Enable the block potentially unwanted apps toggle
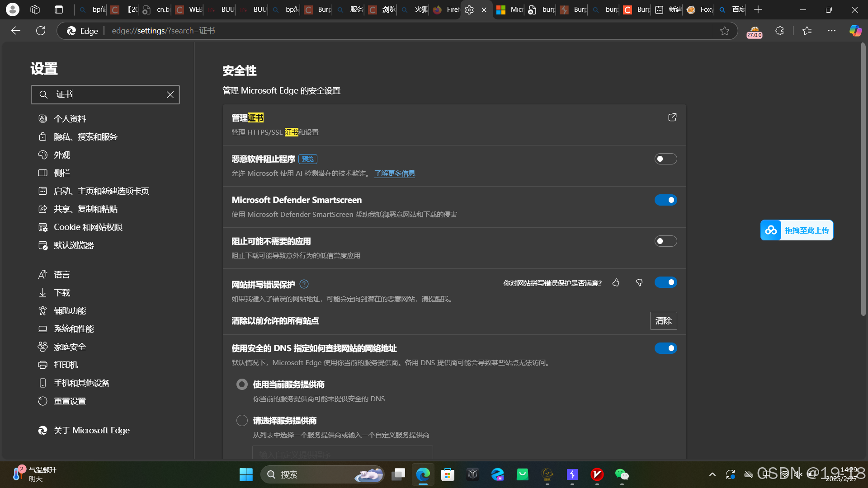This screenshot has width=868, height=488. click(665, 241)
